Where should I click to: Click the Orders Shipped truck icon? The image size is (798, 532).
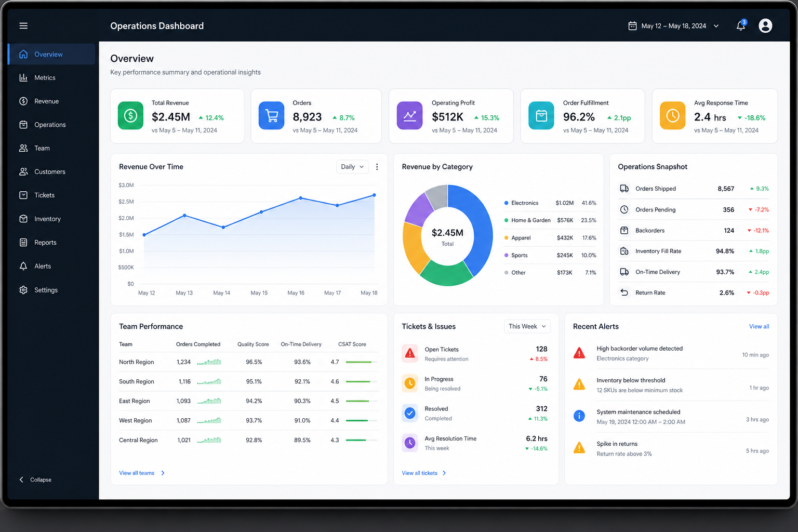pyautogui.click(x=624, y=189)
